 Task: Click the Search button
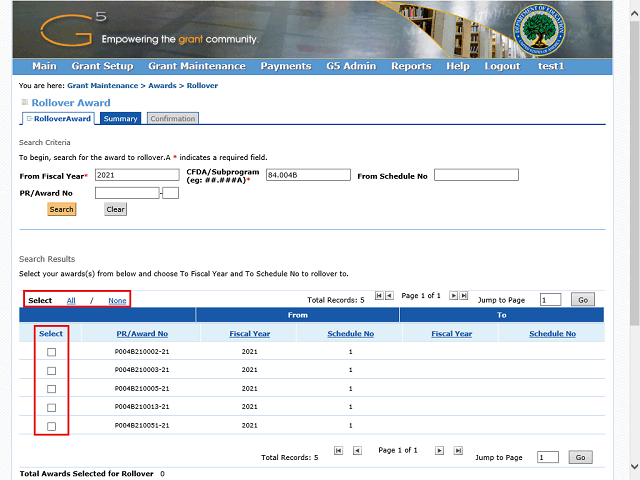click(x=61, y=210)
